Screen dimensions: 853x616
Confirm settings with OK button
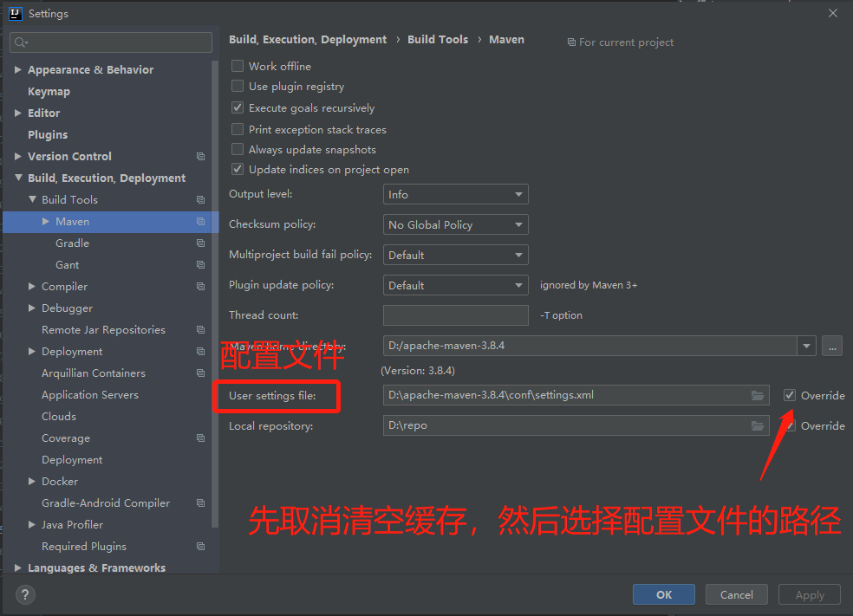tap(664, 594)
